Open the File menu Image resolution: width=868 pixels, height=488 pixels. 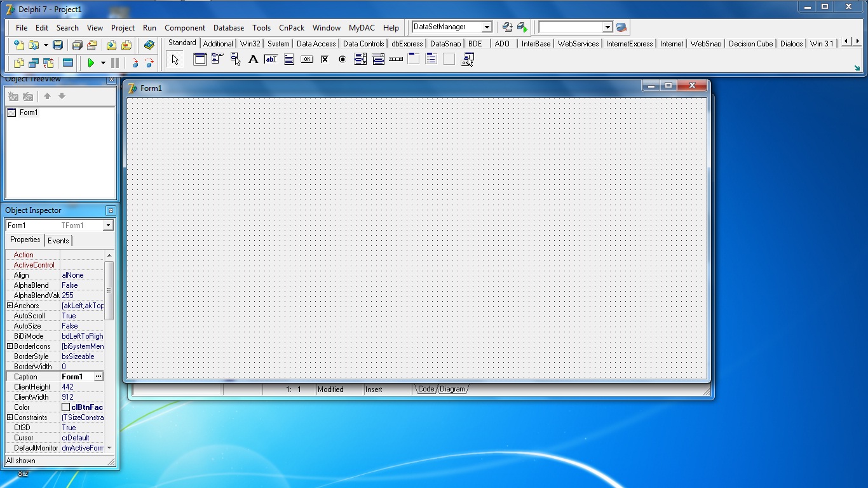coord(22,28)
